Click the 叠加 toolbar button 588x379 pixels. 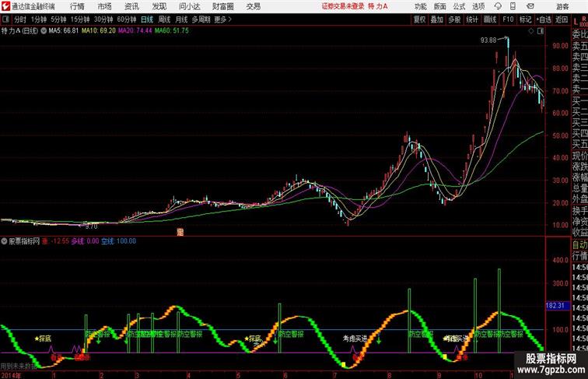(437, 19)
